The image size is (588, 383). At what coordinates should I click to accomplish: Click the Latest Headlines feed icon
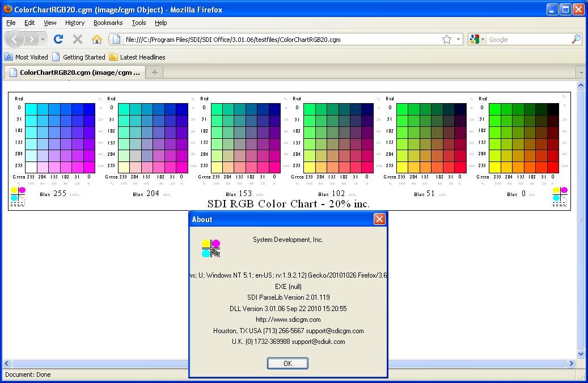115,57
